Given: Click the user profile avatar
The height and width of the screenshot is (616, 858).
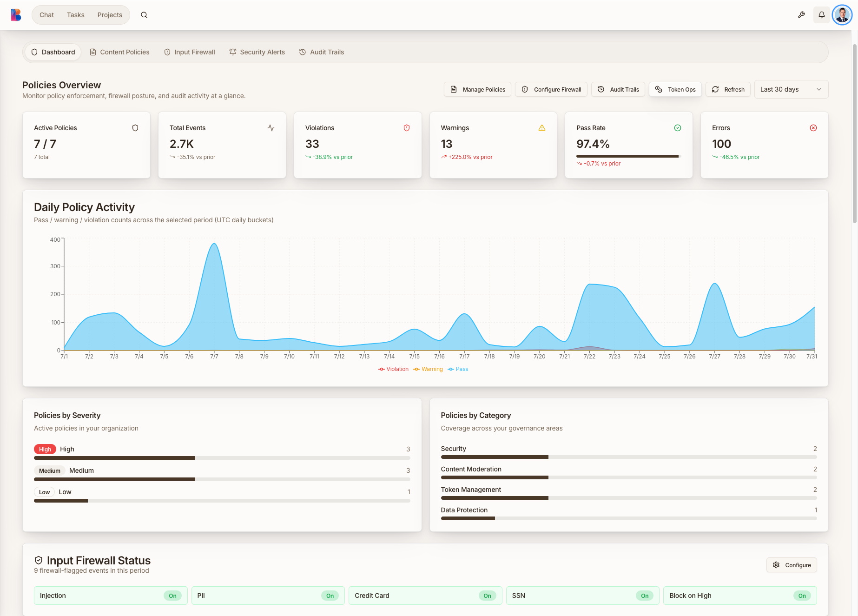Looking at the screenshot, I should tap(842, 15).
